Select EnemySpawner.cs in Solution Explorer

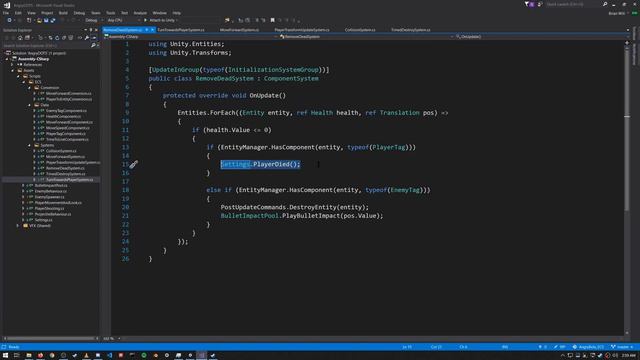point(49,197)
